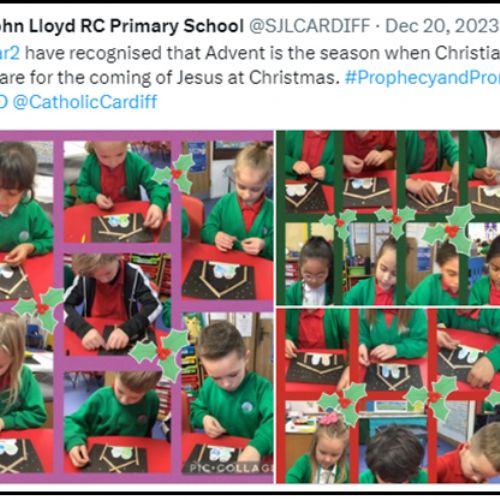Click the large holly sticker in the green collage
500x500 pixels.
[x=451, y=230]
